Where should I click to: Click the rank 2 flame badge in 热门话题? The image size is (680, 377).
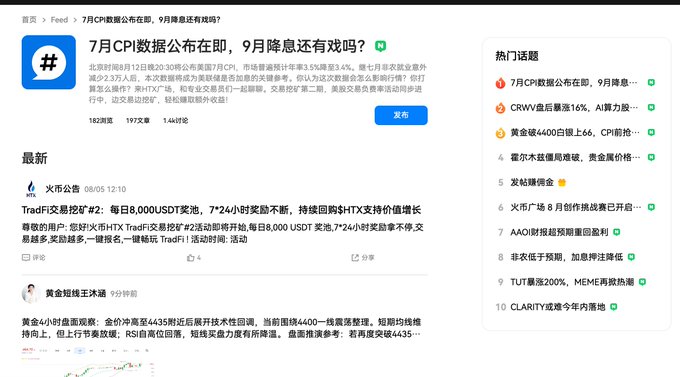500,108
